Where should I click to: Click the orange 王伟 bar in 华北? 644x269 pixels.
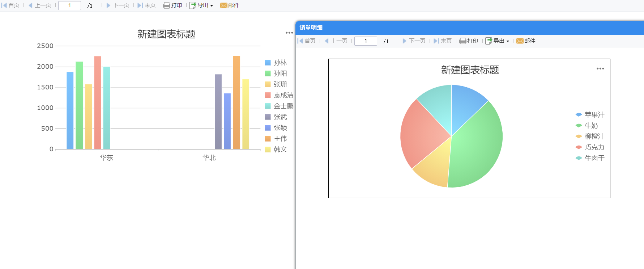point(236,102)
